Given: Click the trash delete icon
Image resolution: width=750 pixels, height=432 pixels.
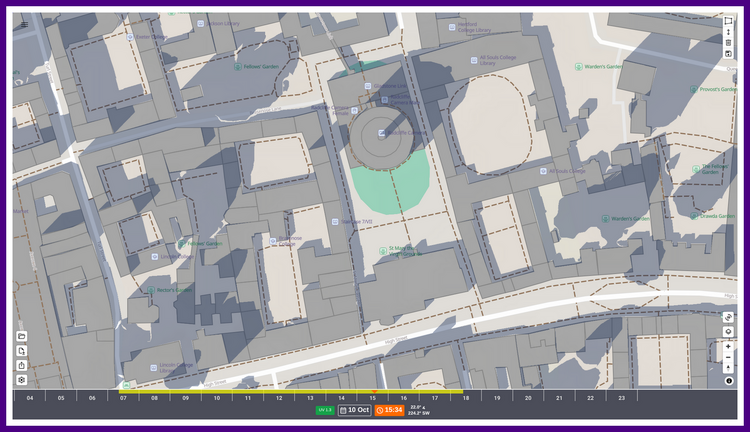Looking at the screenshot, I should (728, 43).
